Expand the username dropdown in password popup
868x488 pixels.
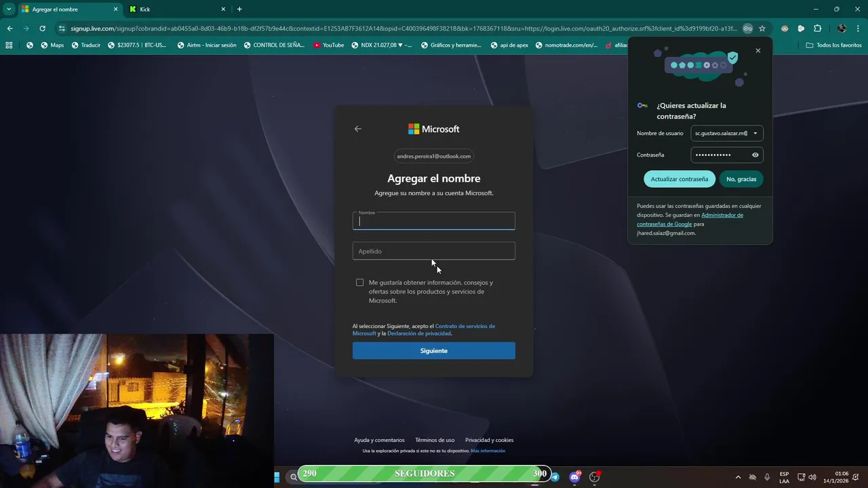point(755,134)
